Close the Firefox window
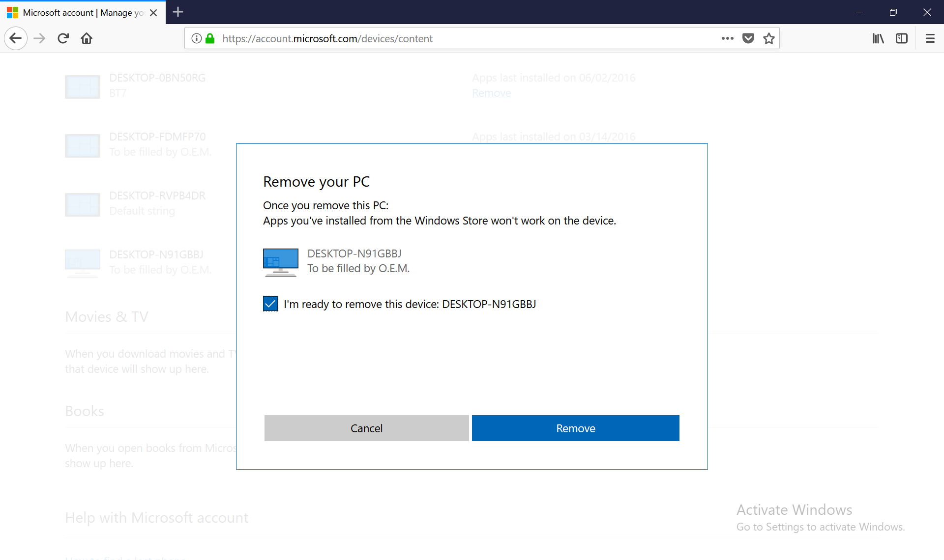The image size is (944, 560). (x=927, y=12)
